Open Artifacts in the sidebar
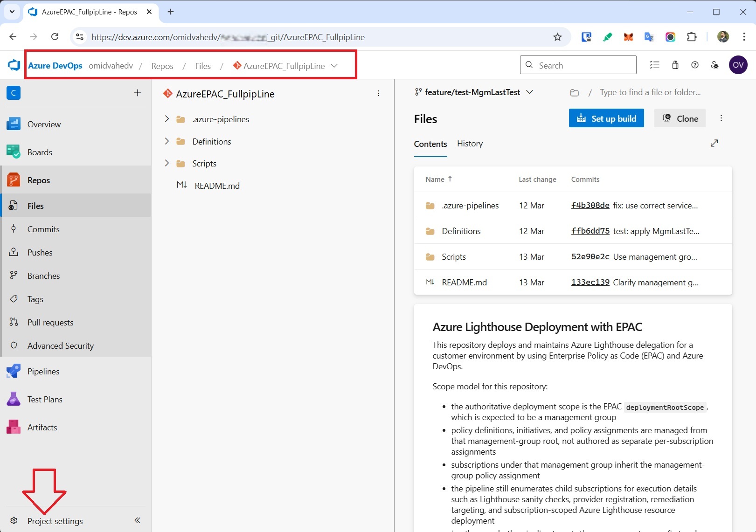Viewport: 756px width, 532px height. tap(42, 427)
